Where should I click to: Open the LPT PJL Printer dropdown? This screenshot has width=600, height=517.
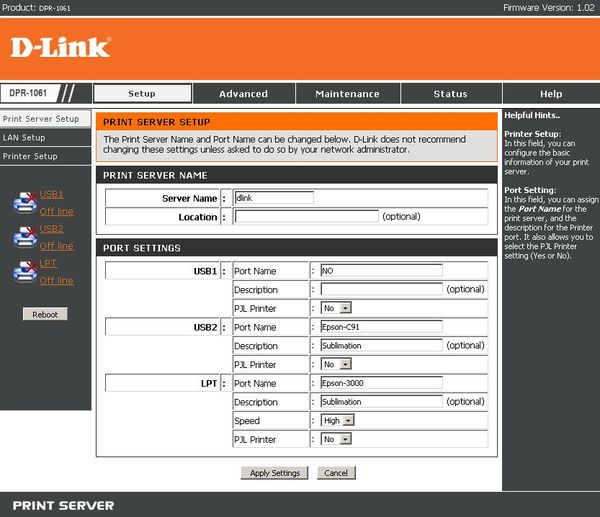(336, 439)
